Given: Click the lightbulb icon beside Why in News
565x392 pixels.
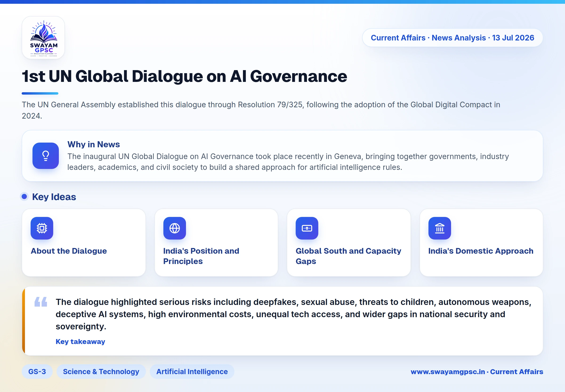Looking at the screenshot, I should tap(46, 156).
